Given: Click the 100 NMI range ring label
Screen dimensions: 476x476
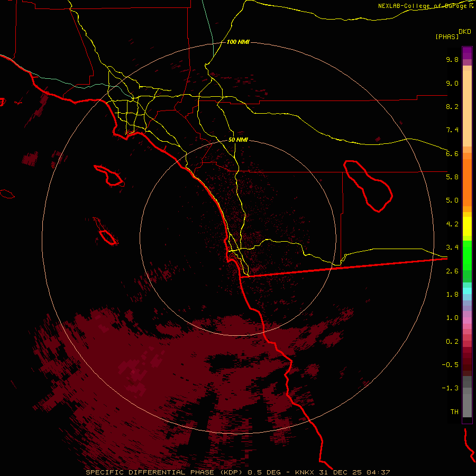Looking at the screenshot, I should [238, 42].
